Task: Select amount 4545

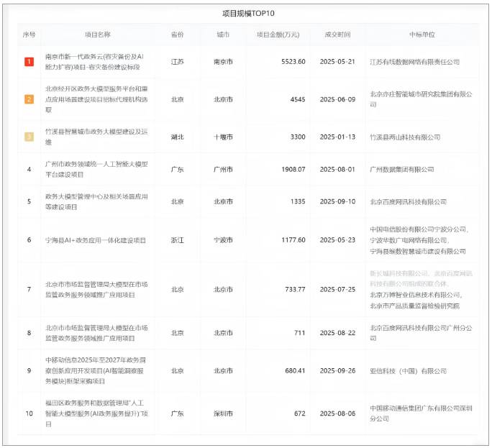Action: point(298,99)
